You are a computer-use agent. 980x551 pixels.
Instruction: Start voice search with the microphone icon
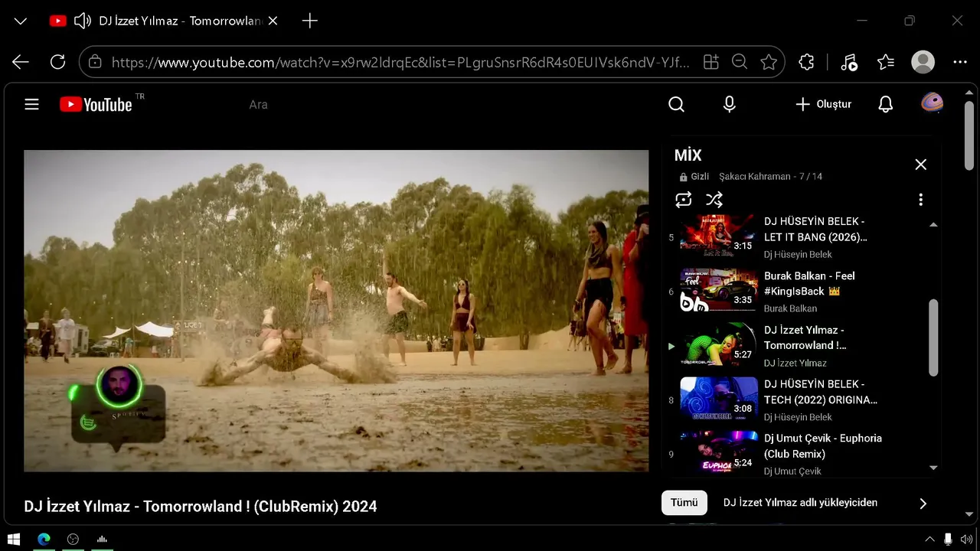[x=730, y=104]
